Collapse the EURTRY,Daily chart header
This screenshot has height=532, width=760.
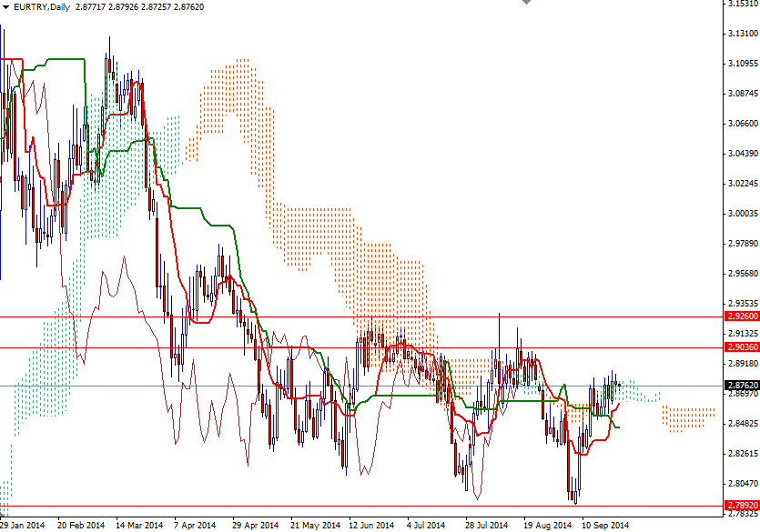tap(7, 7)
